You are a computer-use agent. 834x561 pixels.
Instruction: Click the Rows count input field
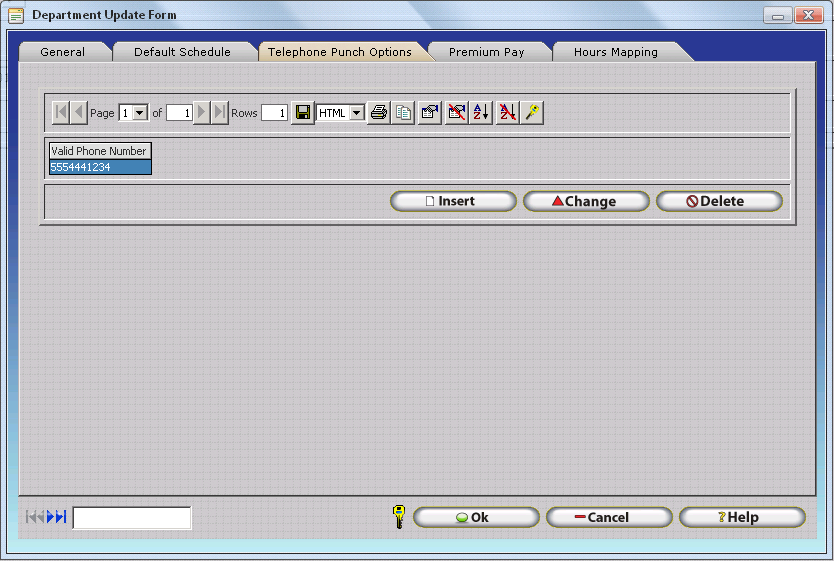click(275, 113)
